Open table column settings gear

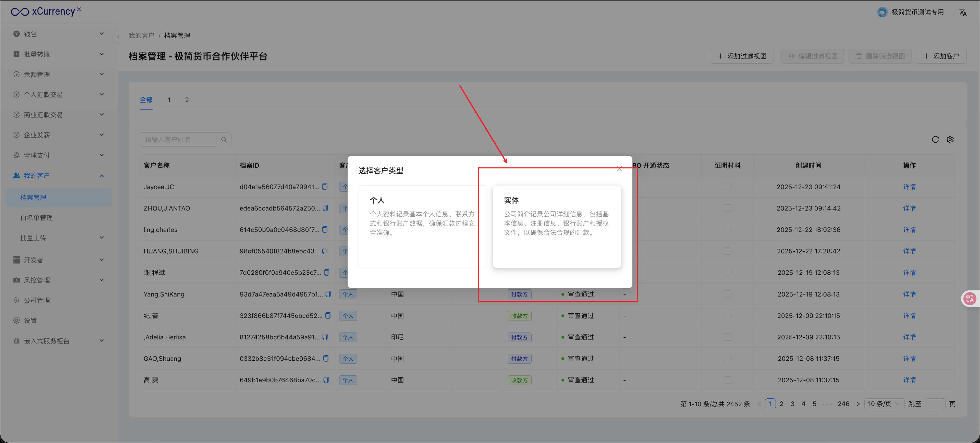[950, 140]
